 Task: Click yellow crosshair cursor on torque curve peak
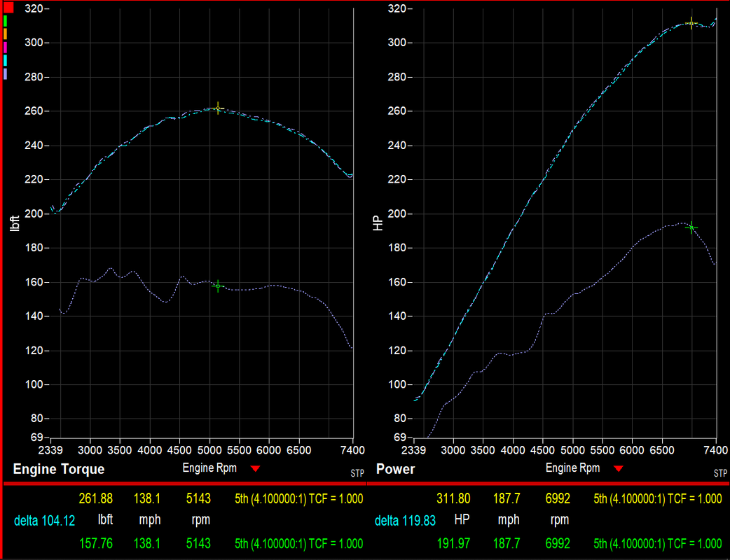[217, 108]
